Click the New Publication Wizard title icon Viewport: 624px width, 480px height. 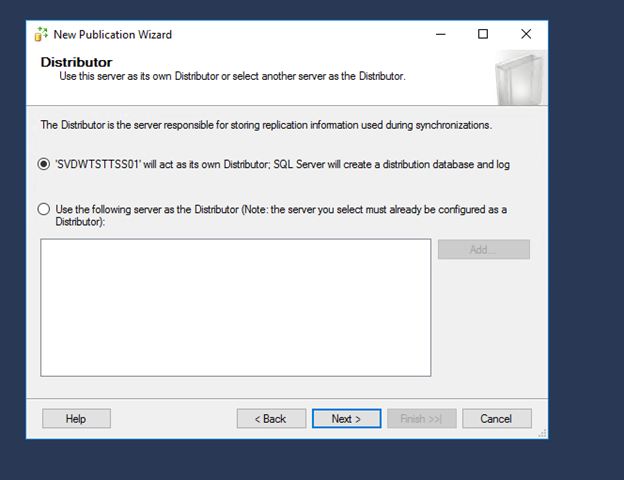[41, 34]
